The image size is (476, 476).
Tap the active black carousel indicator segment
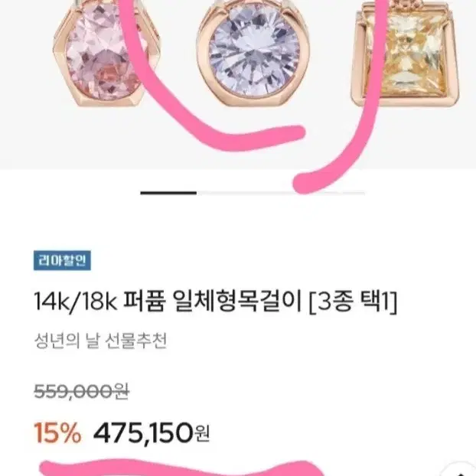point(168,193)
